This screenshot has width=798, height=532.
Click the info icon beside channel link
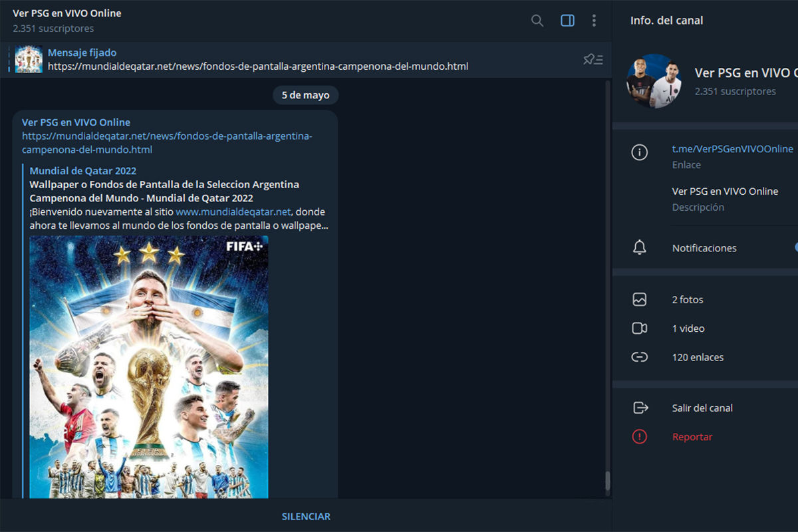tap(639, 152)
